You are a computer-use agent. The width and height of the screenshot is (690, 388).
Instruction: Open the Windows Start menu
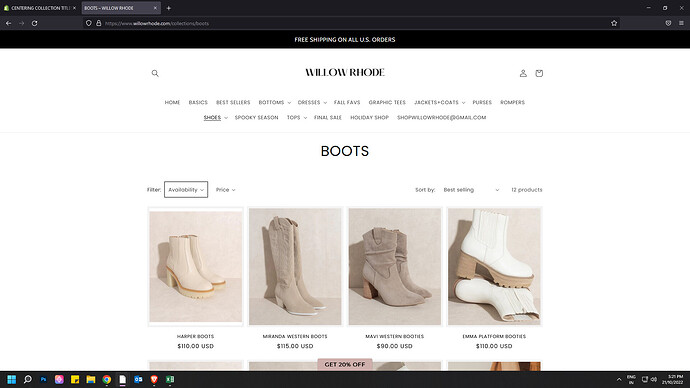tap(11, 379)
